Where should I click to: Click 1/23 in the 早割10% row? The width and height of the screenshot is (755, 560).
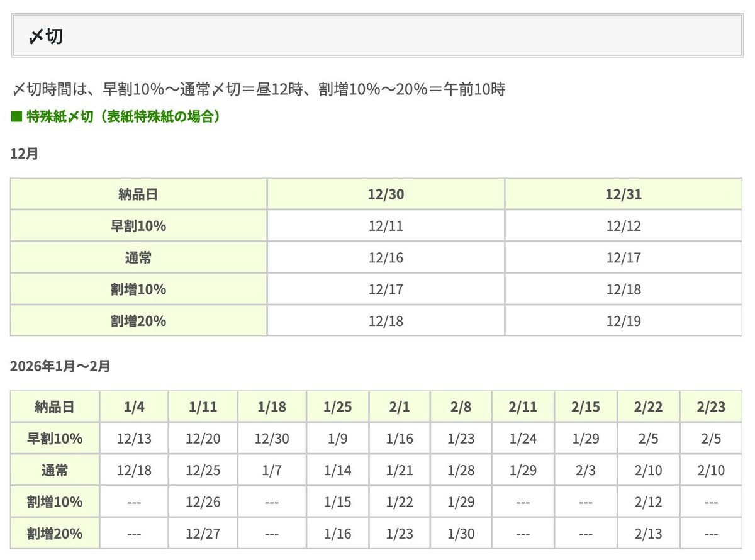tap(461, 439)
